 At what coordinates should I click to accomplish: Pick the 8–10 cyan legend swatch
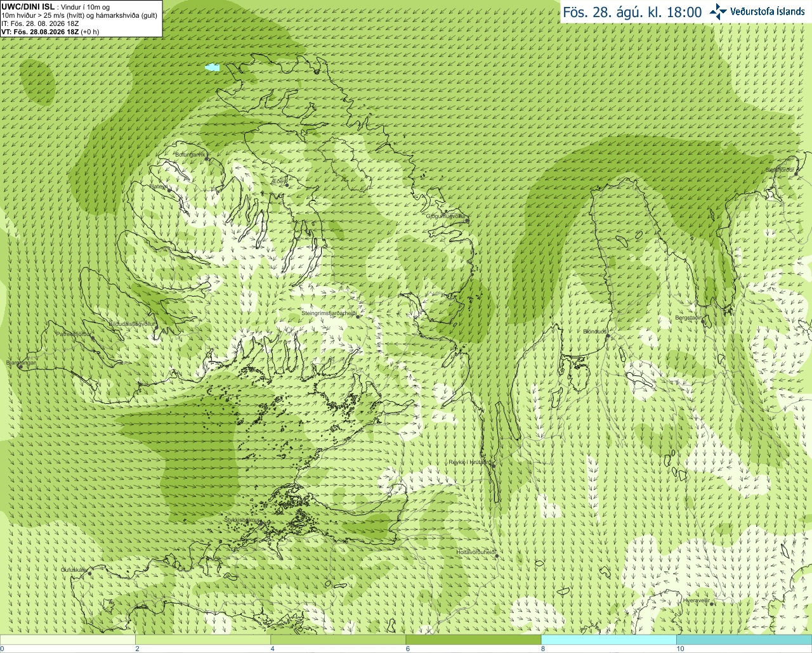tap(608, 640)
